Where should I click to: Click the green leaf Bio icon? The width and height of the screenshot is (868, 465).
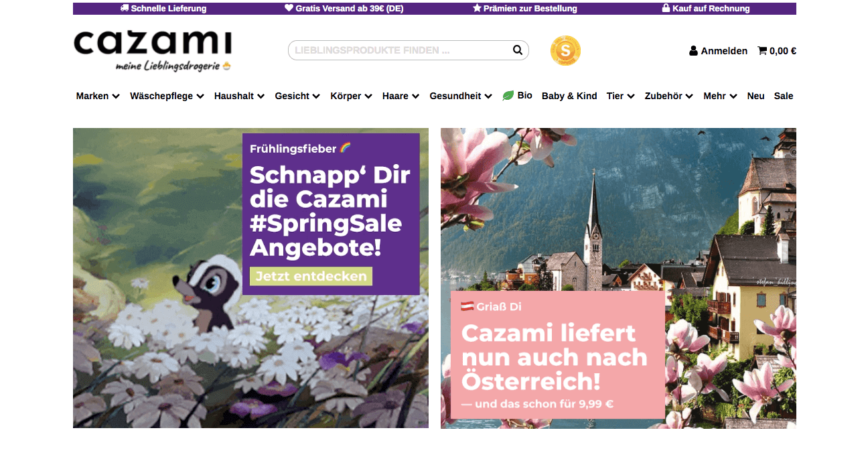click(508, 96)
